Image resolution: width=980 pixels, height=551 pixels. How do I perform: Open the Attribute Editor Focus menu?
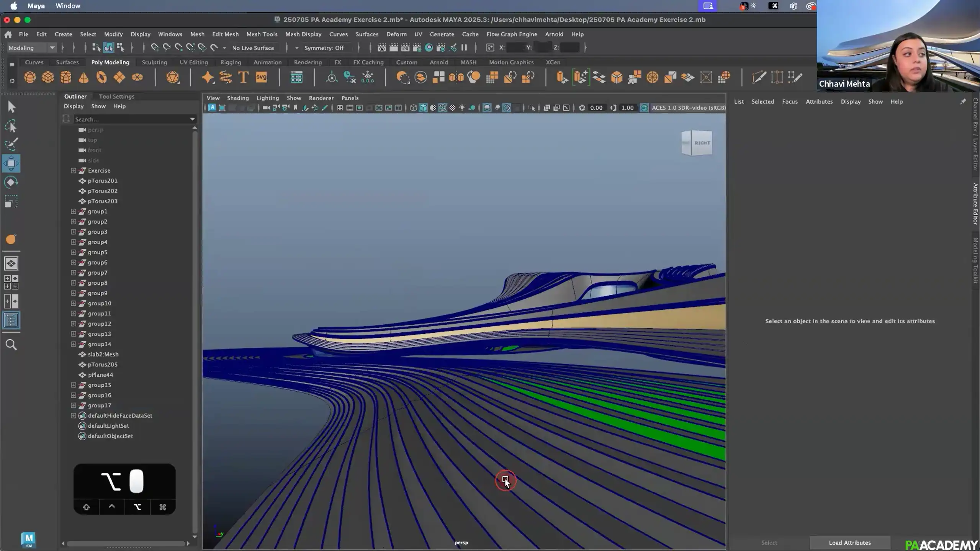pos(790,101)
